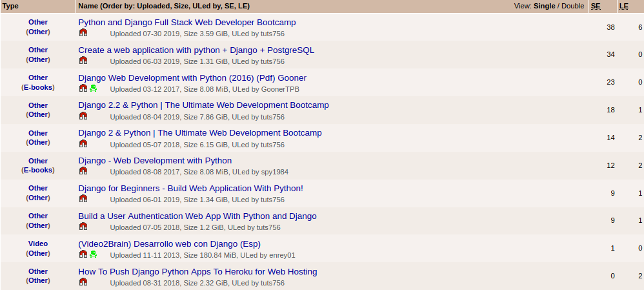Click E-books subcategory on the spy1984 row
The width and height of the screenshot is (644, 290).
click(x=38, y=170)
